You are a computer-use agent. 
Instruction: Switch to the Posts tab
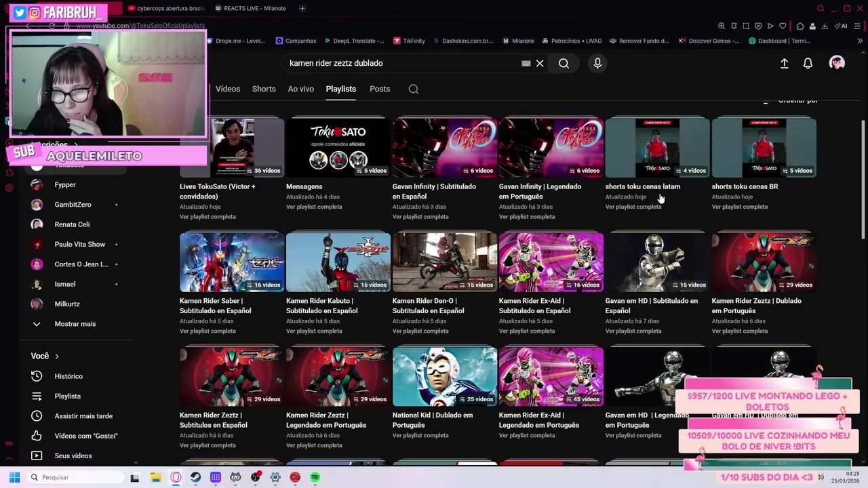tap(380, 89)
